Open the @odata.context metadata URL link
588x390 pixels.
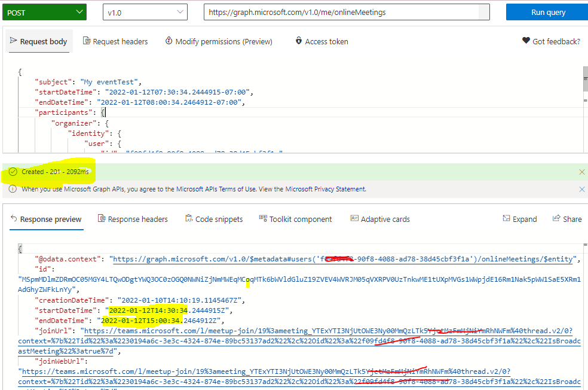pos(343,259)
